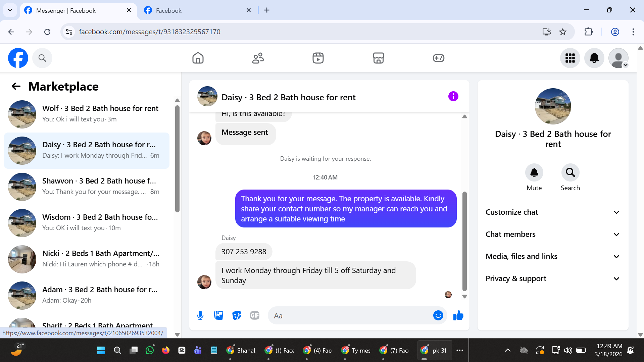Screen dimensions: 644x362
Task: Choose a sticker icon
Action: [x=237, y=315]
